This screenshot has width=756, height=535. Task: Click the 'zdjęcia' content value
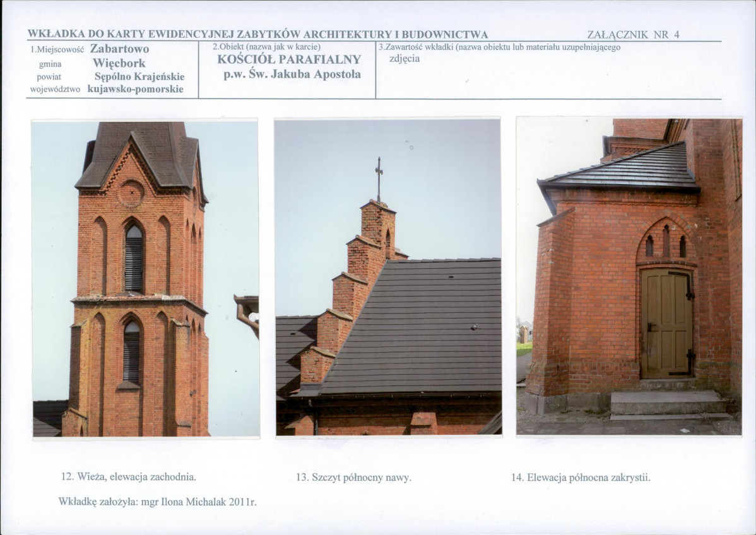tap(405, 59)
